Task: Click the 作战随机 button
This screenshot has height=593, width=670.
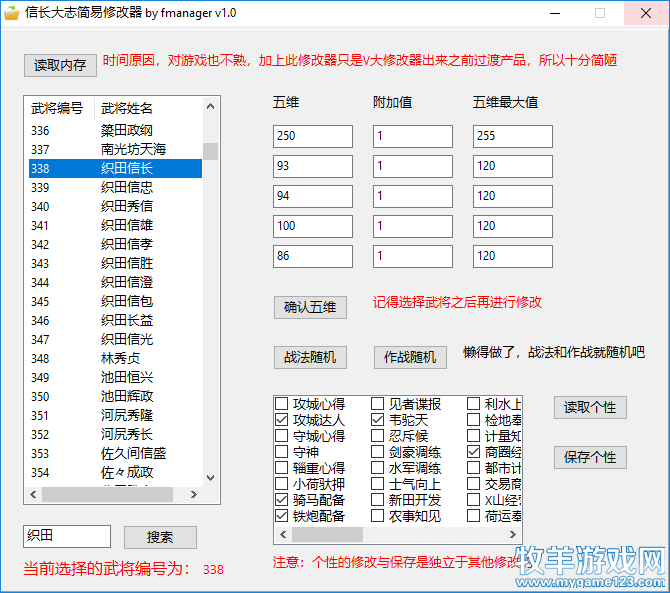Action: click(410, 357)
